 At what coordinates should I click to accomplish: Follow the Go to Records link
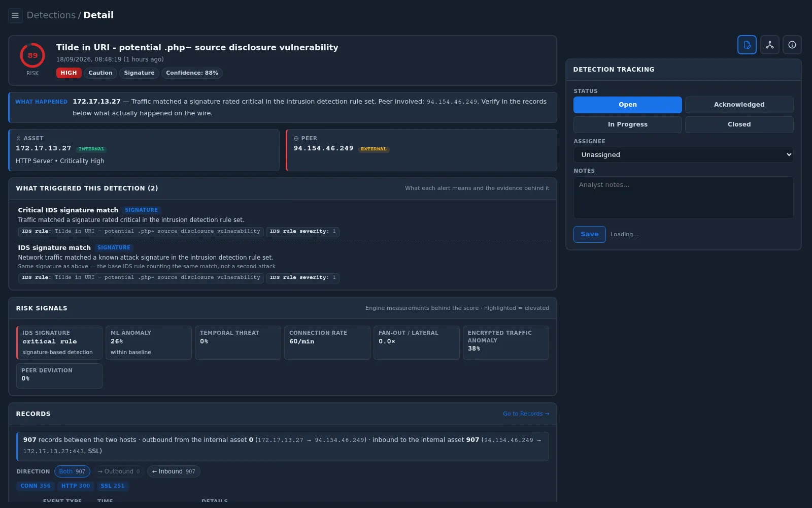pos(526,414)
